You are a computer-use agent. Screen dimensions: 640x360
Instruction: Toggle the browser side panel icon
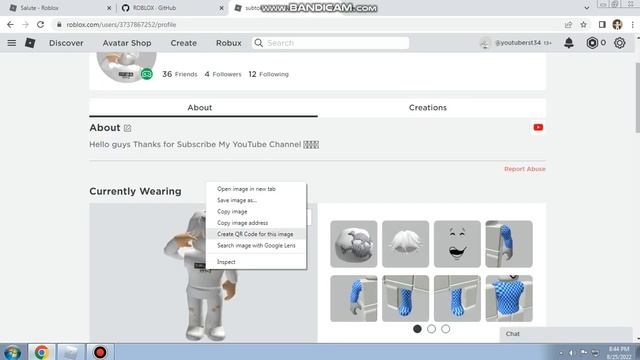pyautogui.click(x=602, y=24)
